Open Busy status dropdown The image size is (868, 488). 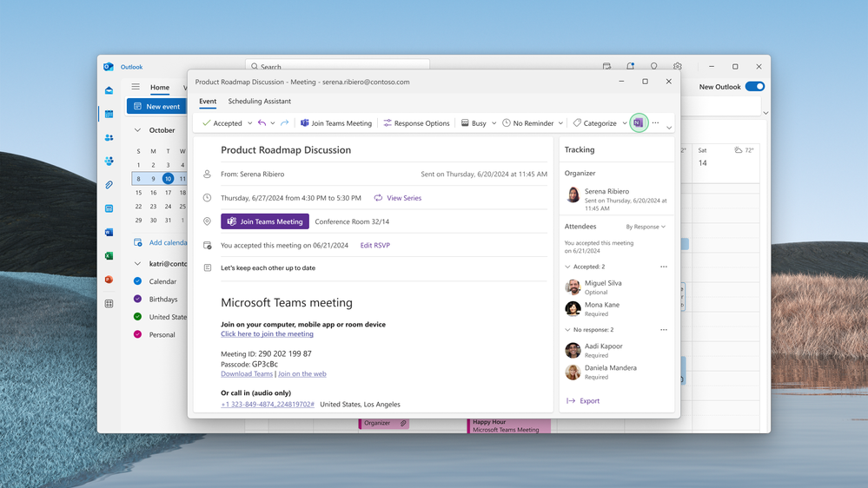[494, 123]
